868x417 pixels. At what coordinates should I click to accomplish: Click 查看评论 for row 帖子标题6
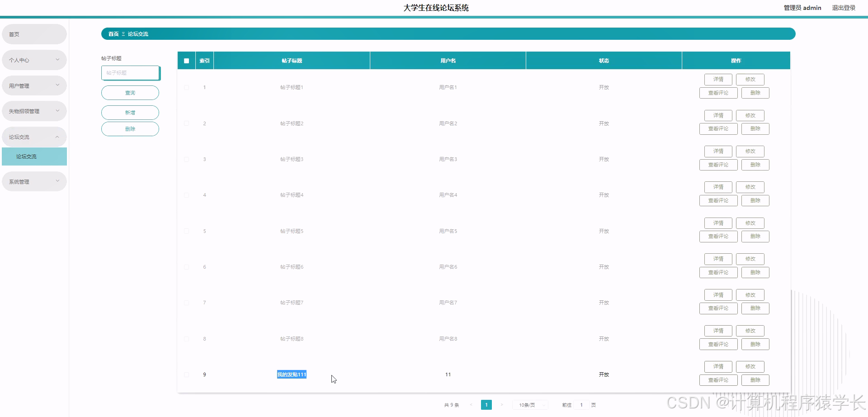point(718,272)
